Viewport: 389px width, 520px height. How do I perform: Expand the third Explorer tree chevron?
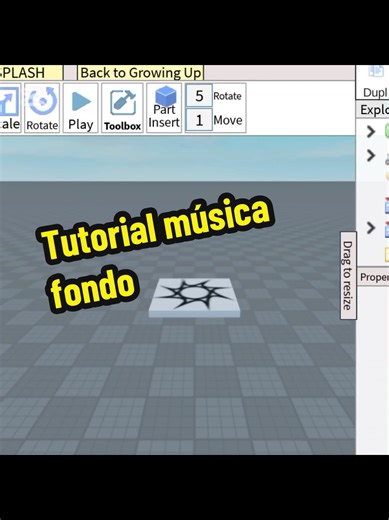[371, 228]
